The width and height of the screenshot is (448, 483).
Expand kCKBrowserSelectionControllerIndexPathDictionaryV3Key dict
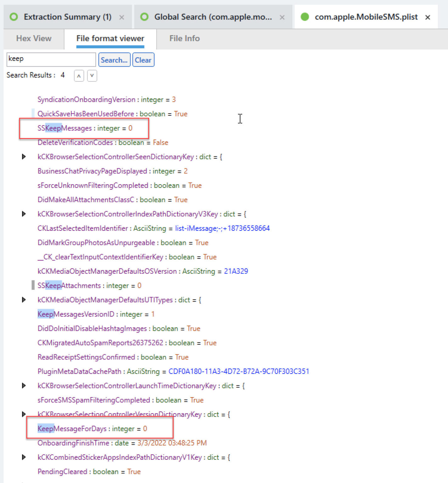click(x=24, y=214)
